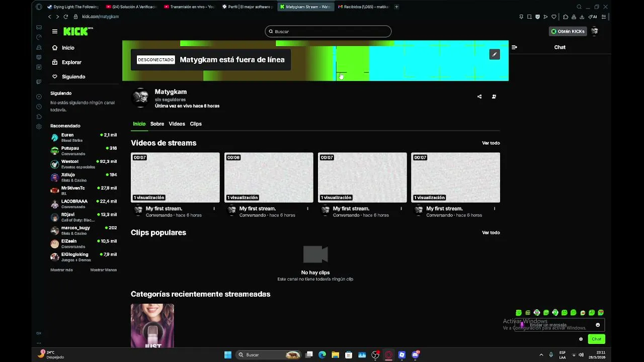Click the Enviar un mensaje chat input

coord(558,325)
